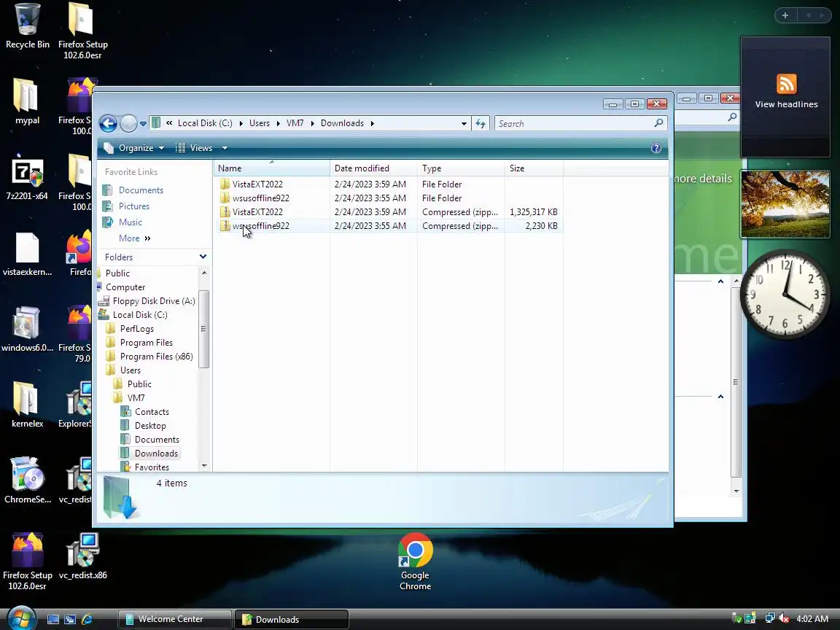Launch Internet Explorer from quick launch
The image size is (840, 630).
coord(87,619)
